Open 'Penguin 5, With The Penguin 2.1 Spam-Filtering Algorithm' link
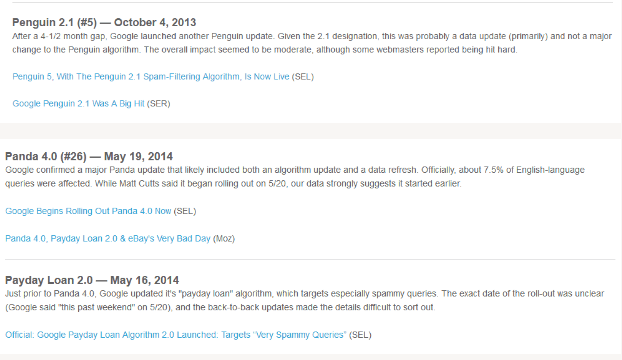Viewport: 622px width, 360px height. [x=151, y=77]
